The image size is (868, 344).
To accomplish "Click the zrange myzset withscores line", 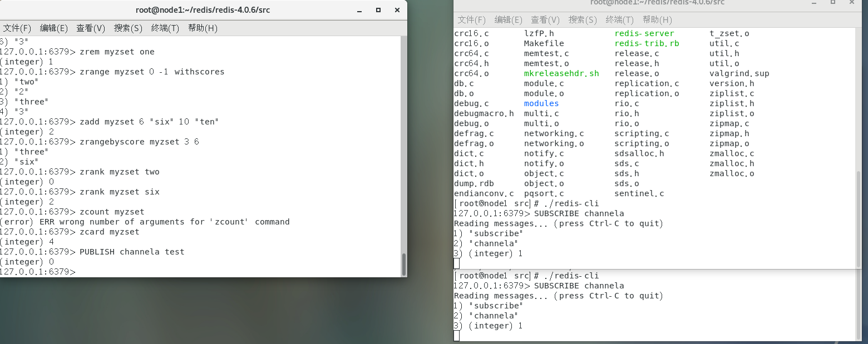I will (x=112, y=72).
